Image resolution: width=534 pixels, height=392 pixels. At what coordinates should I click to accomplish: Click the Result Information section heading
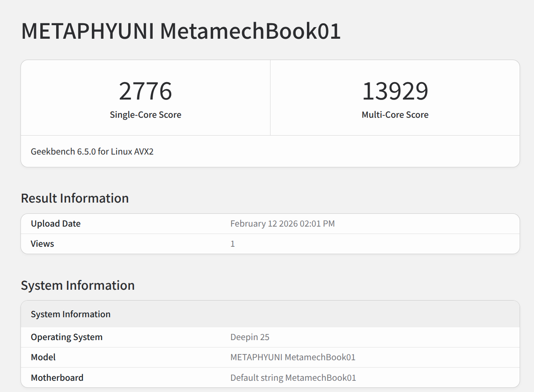(x=75, y=198)
